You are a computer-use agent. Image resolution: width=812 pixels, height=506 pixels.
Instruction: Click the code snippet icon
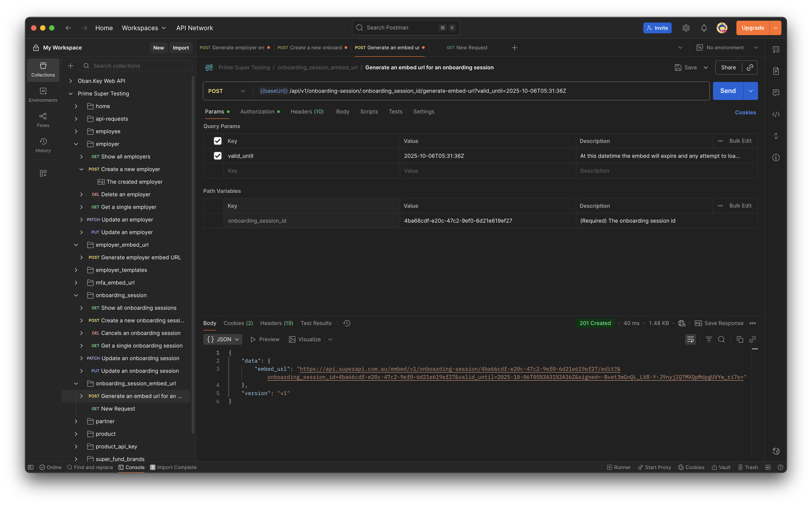click(776, 114)
